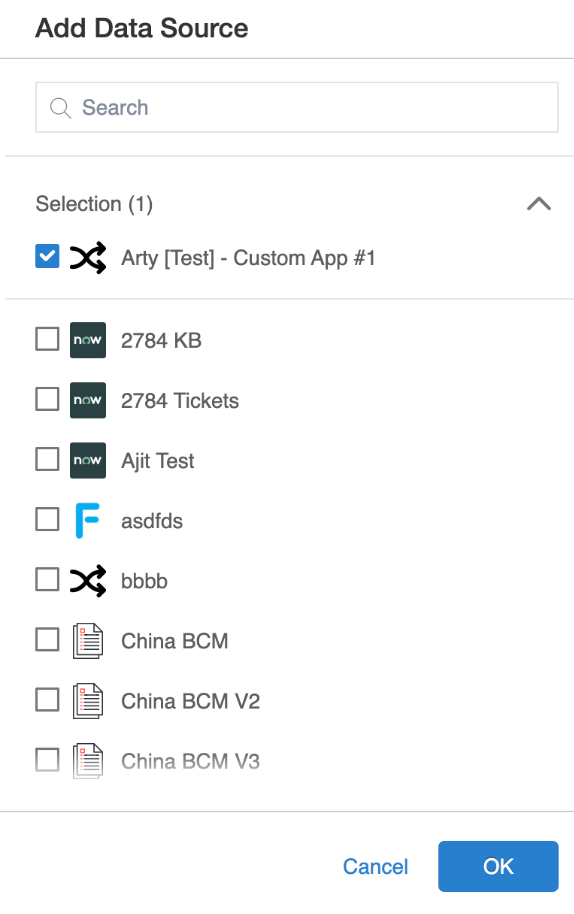Image resolution: width=574 pixels, height=914 pixels.
Task: Check the 2784 KB checkbox
Action: tap(47, 339)
